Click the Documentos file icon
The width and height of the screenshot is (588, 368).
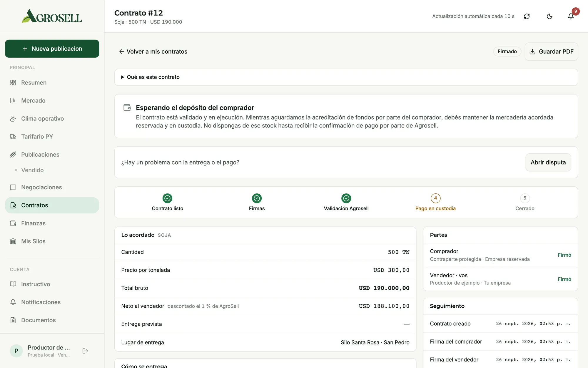(x=13, y=320)
